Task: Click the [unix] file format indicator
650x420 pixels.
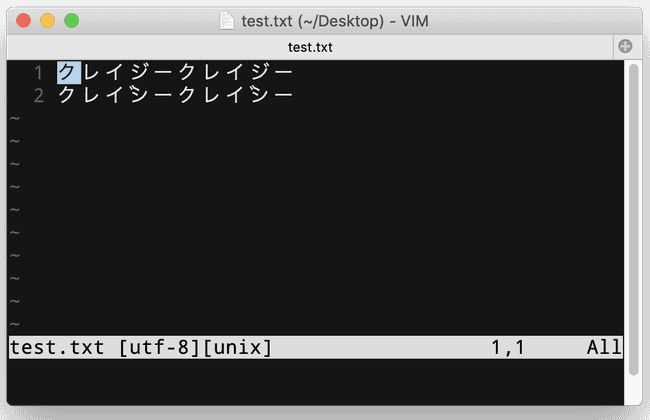Action: (235, 348)
